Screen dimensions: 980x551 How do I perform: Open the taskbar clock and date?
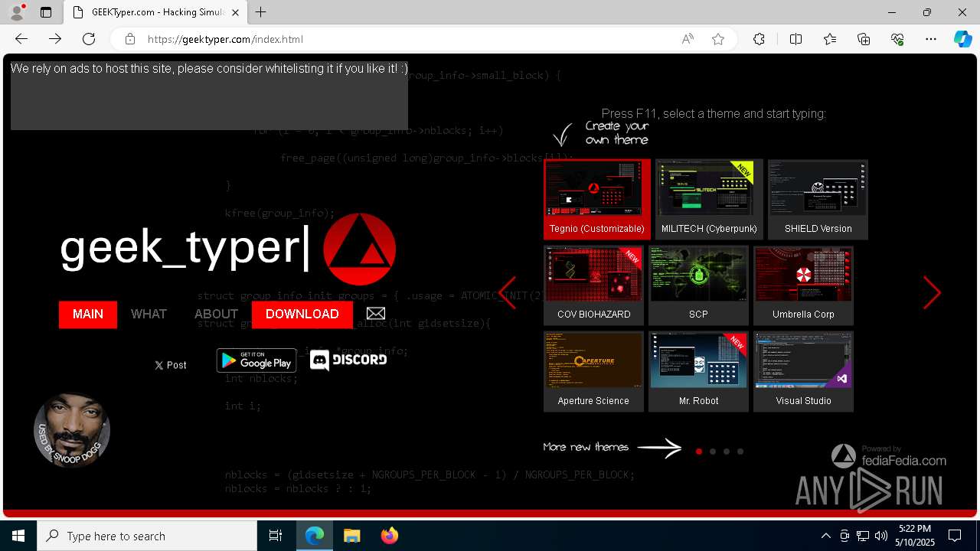coord(915,536)
